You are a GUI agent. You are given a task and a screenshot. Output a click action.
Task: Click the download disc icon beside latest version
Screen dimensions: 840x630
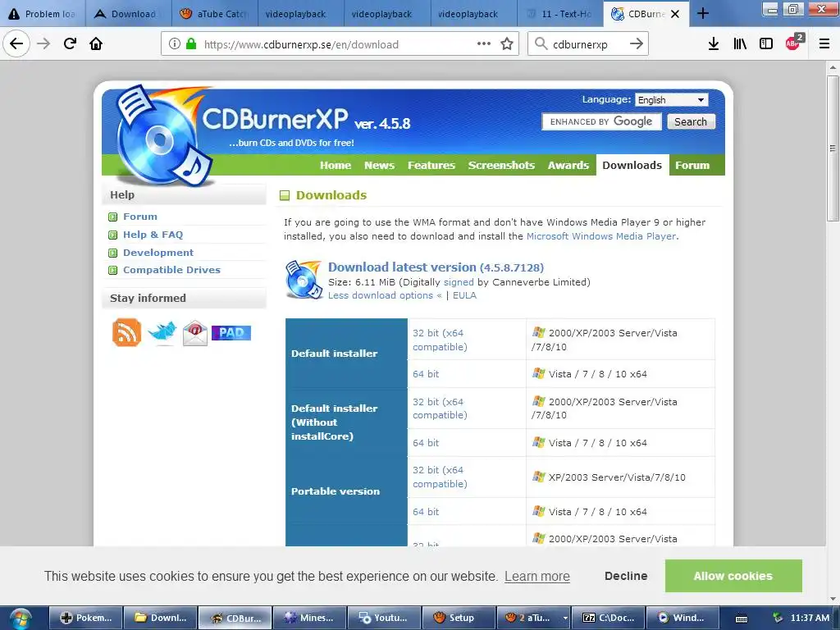pyautogui.click(x=304, y=279)
